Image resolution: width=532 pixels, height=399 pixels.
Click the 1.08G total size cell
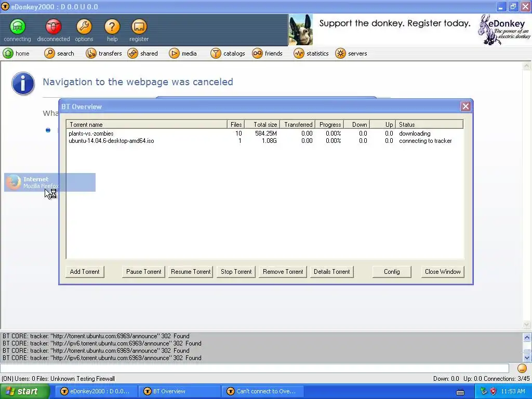point(269,141)
